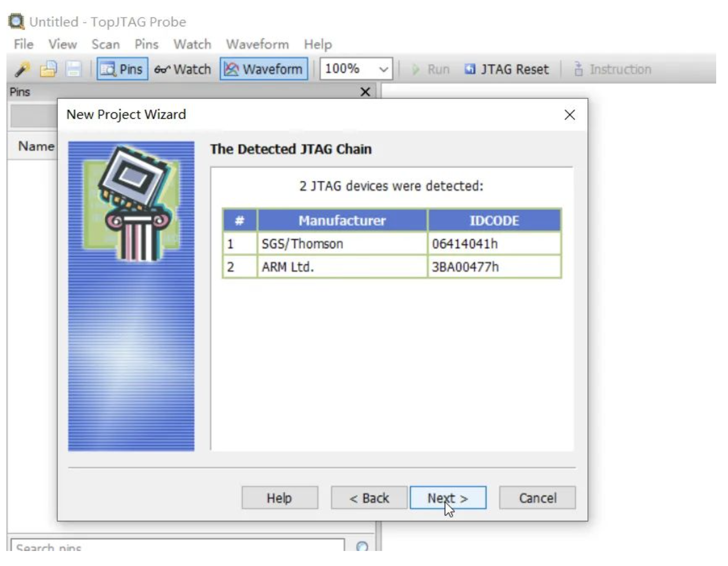Click the Instruction toolbar button
Screen dimensions: 728x566
click(613, 69)
